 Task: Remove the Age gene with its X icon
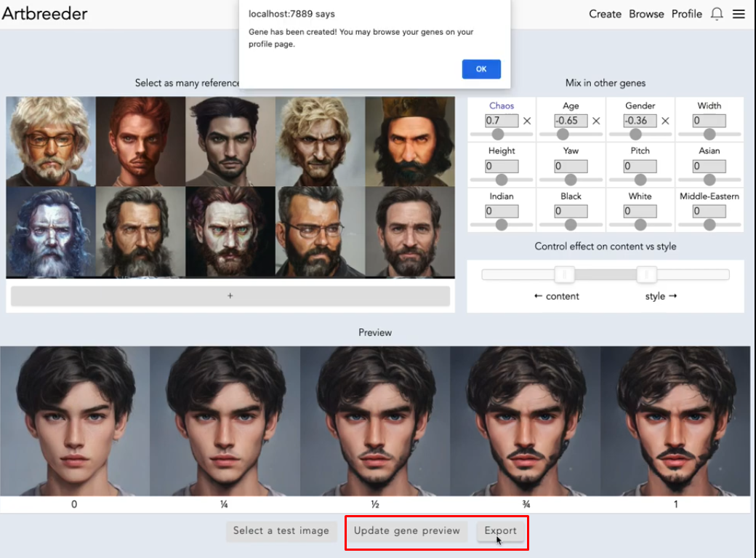point(597,120)
